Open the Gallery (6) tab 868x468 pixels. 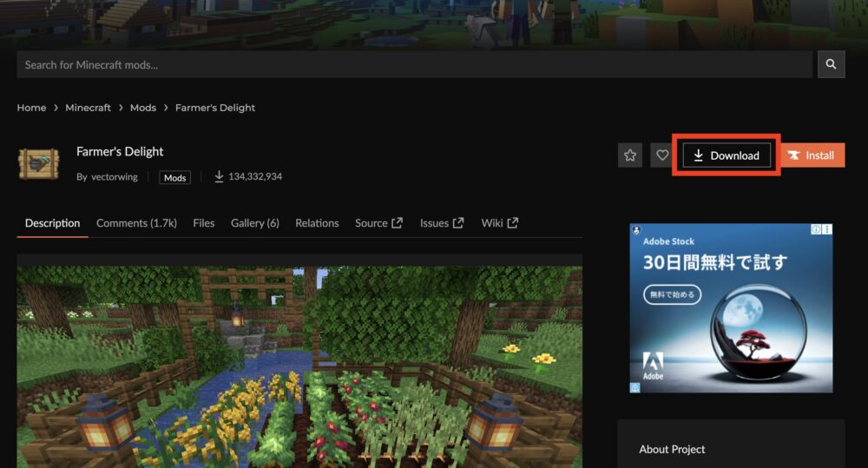click(x=254, y=222)
